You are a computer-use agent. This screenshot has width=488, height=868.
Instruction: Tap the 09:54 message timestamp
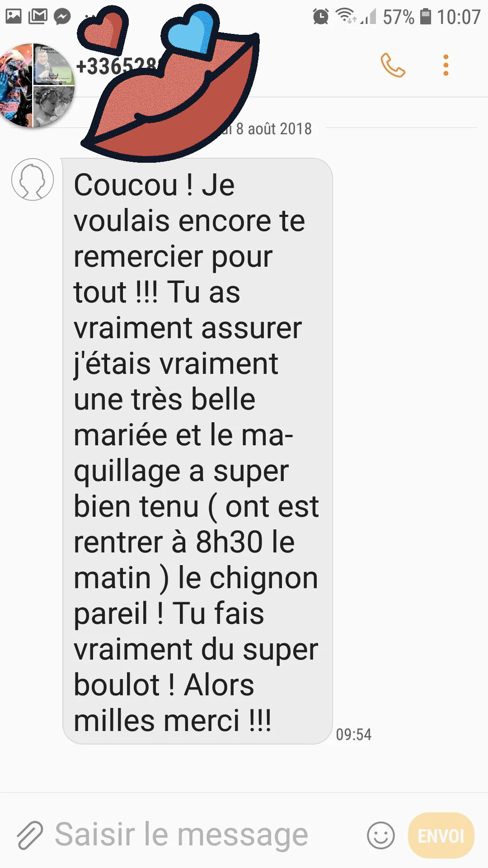point(353,735)
